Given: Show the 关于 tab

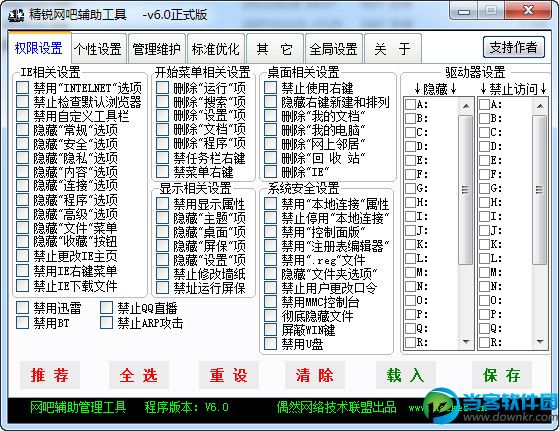Looking at the screenshot, I should coord(393,49).
